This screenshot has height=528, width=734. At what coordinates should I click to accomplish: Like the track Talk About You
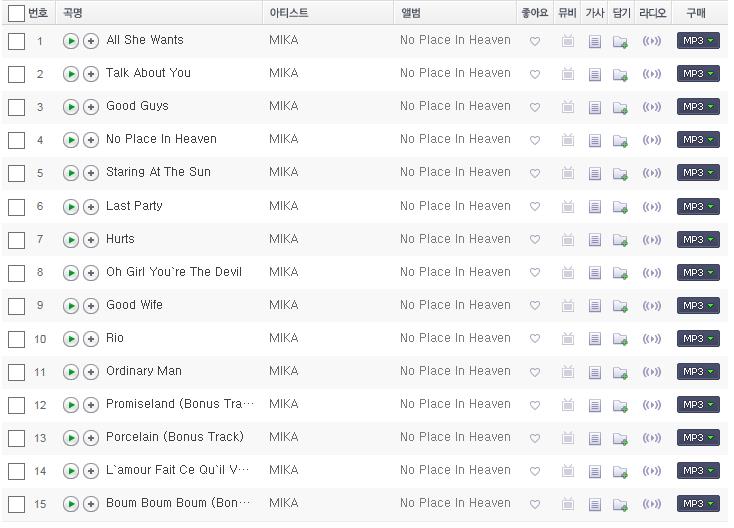point(535,74)
